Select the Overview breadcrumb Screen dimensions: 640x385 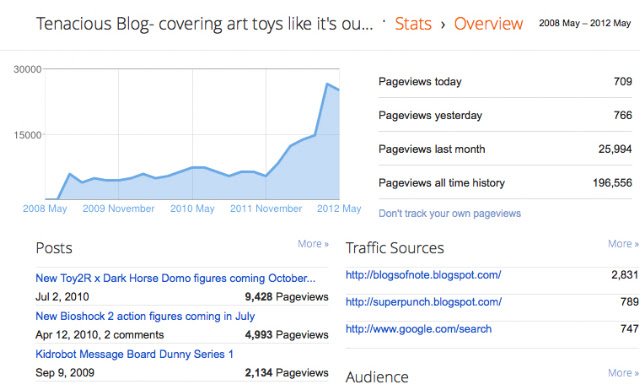click(488, 24)
